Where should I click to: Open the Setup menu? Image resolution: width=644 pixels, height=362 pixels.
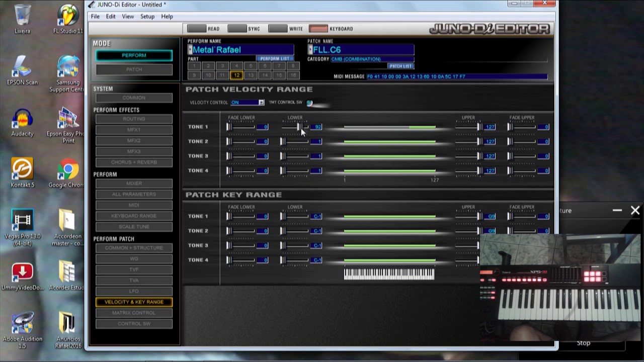pyautogui.click(x=147, y=17)
